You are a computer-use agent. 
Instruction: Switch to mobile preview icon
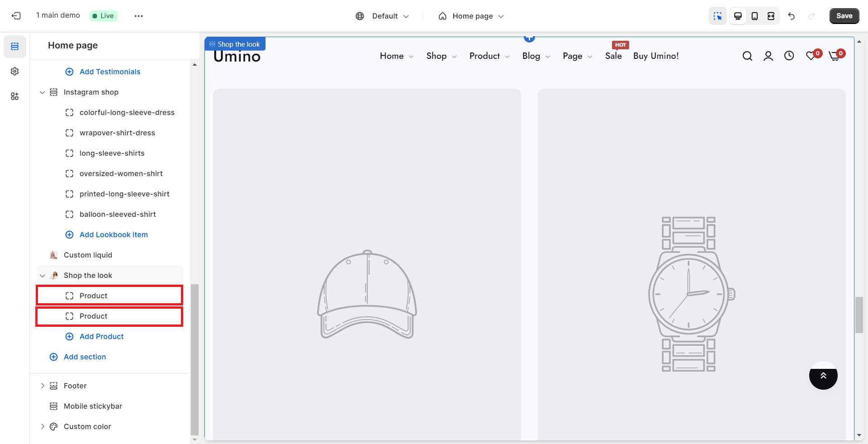[754, 16]
